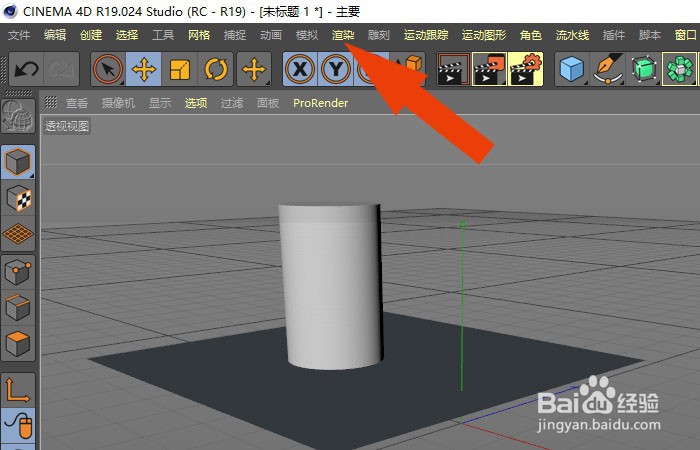Activate the Move tool

click(144, 69)
